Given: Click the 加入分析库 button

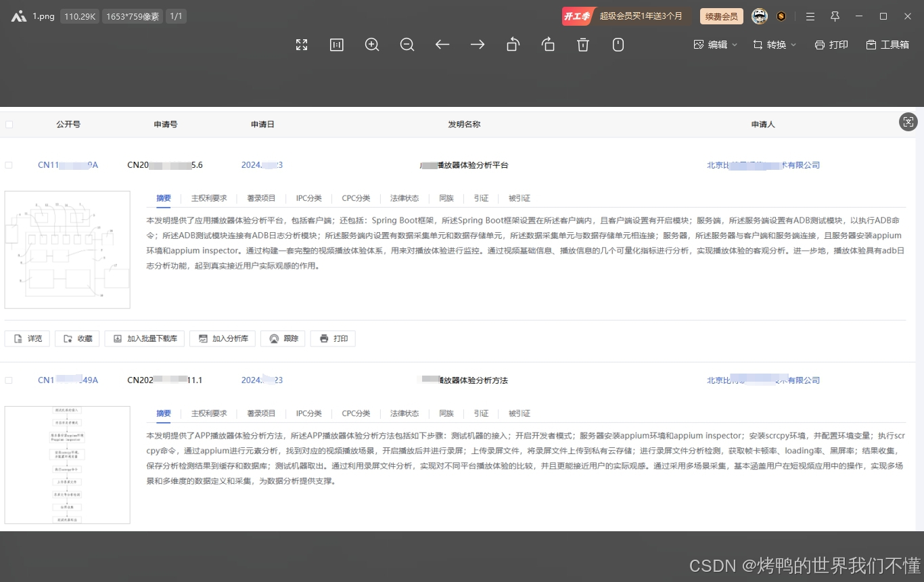Looking at the screenshot, I should coord(222,338).
